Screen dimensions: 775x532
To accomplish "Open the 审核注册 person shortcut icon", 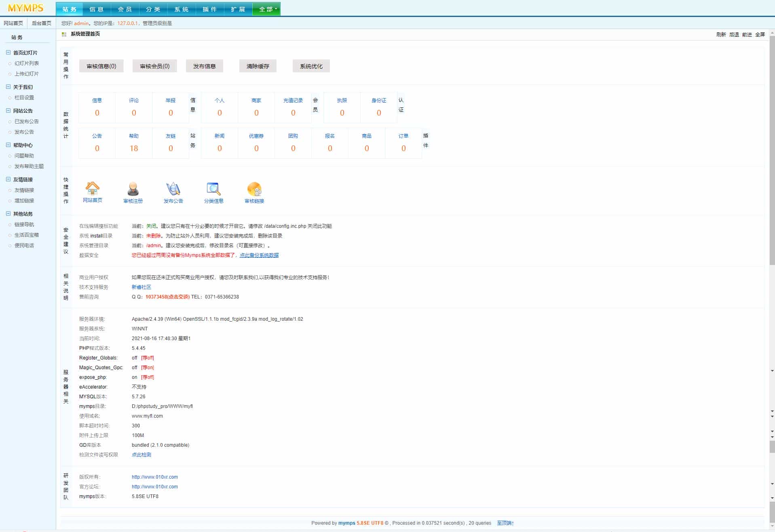I will point(133,189).
